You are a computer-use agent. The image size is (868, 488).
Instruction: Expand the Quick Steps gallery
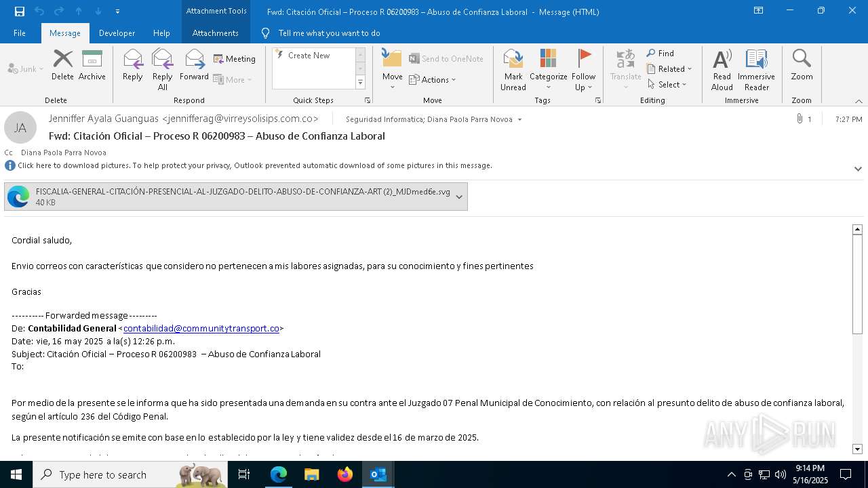360,83
